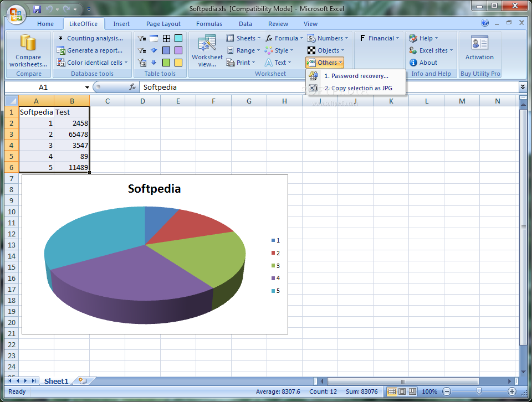
Task: Click cell B3 containing 65478
Action: click(x=72, y=134)
